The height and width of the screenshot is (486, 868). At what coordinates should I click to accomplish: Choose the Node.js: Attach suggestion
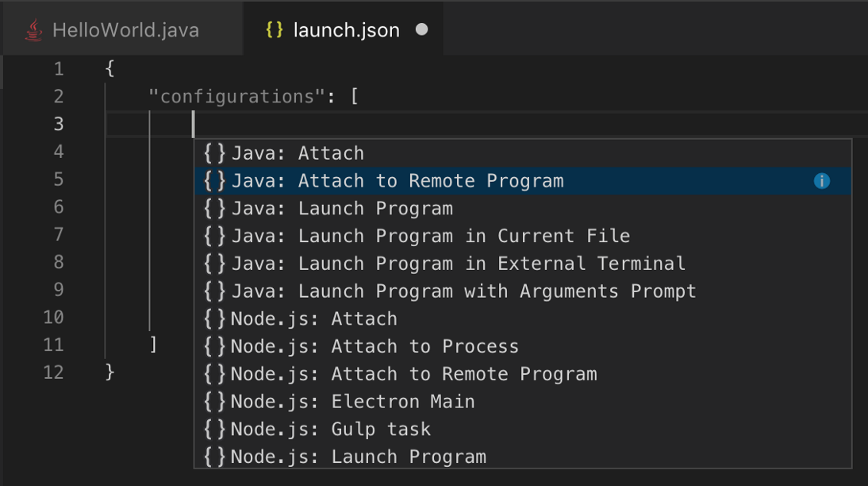[313, 319]
